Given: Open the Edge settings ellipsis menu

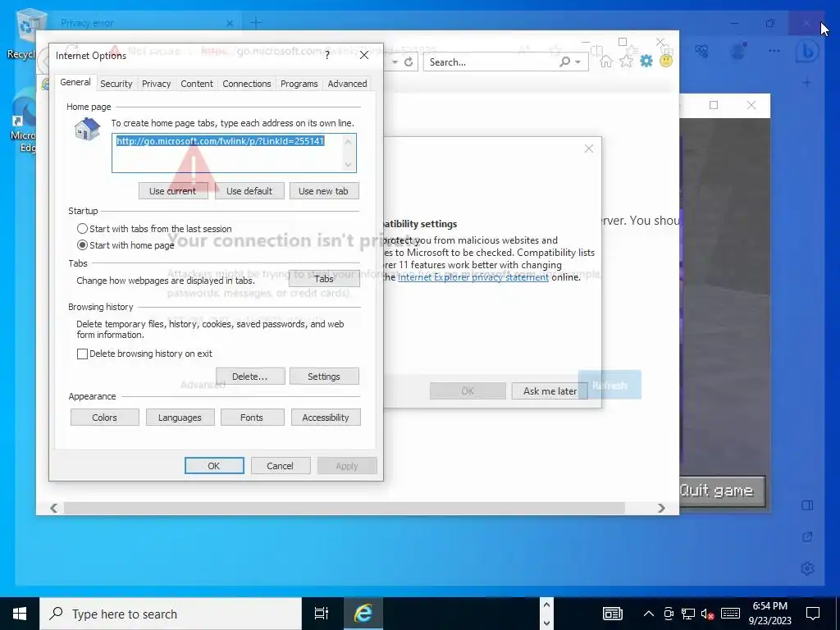Looking at the screenshot, I should coord(774,51).
